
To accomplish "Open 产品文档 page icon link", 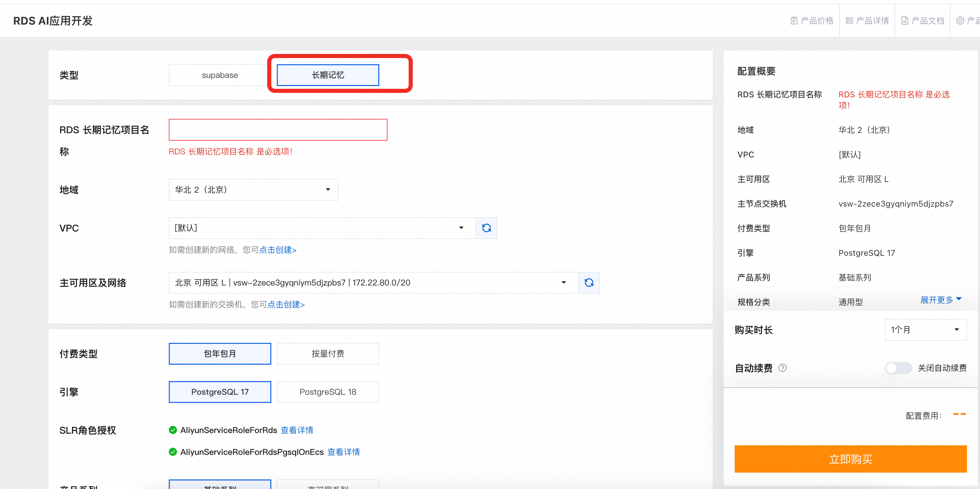I will click(x=905, y=20).
